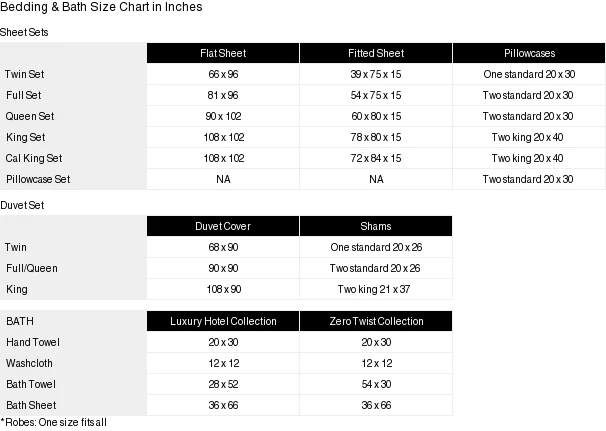
Task: Click the Hand Towel row label
Action: click(33, 342)
